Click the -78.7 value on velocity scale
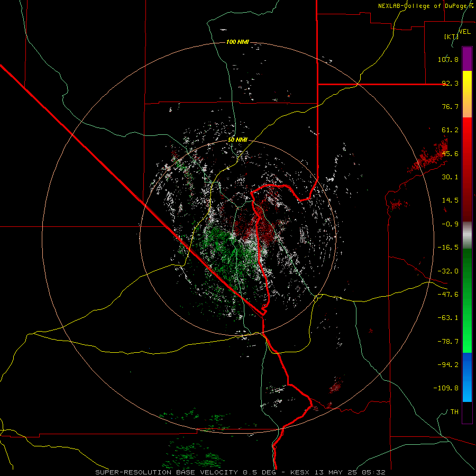Viewport: 476px width, 476px height. [448, 342]
